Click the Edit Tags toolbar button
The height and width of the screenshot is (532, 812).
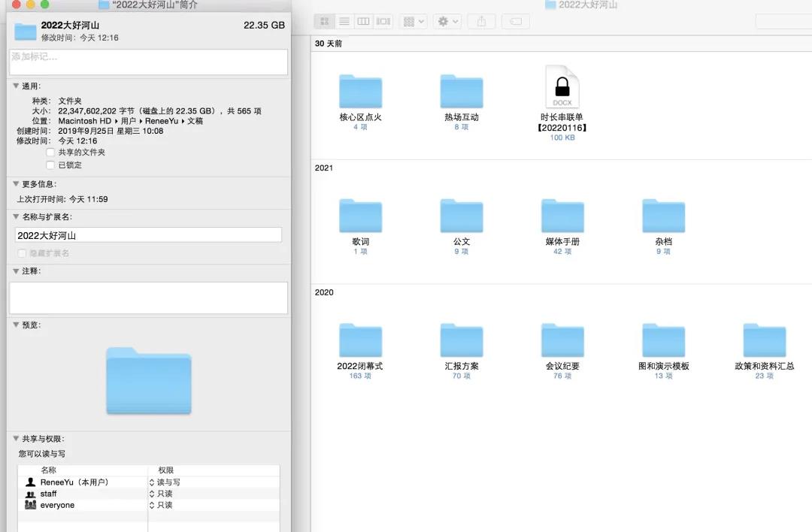pyautogui.click(x=515, y=22)
